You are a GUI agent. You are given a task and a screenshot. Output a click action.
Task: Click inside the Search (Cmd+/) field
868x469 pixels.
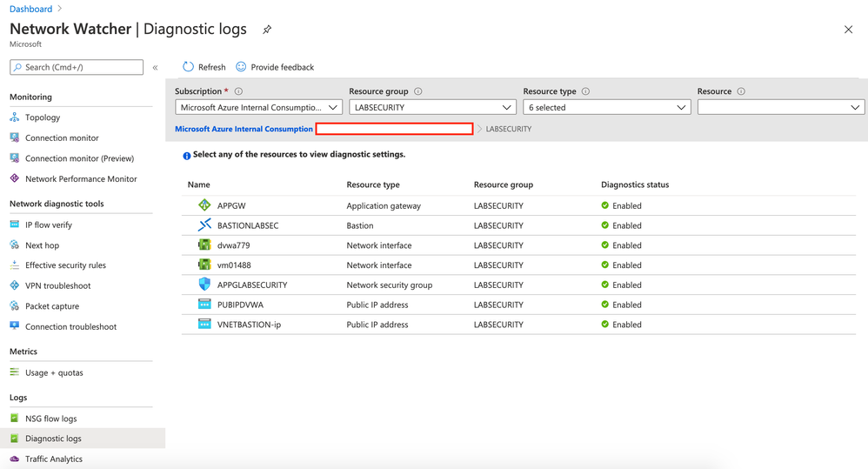point(77,67)
